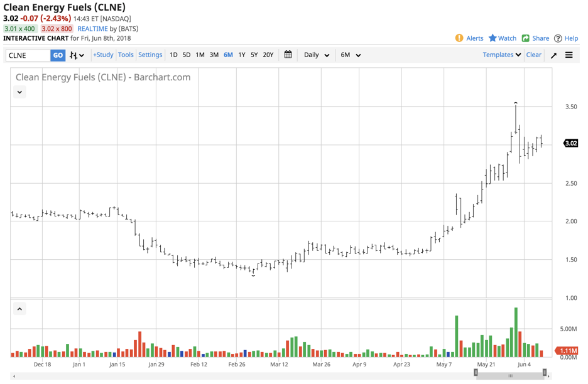588x384 pixels.
Task: Click the scrollbar right arrow
Action: click(x=550, y=376)
